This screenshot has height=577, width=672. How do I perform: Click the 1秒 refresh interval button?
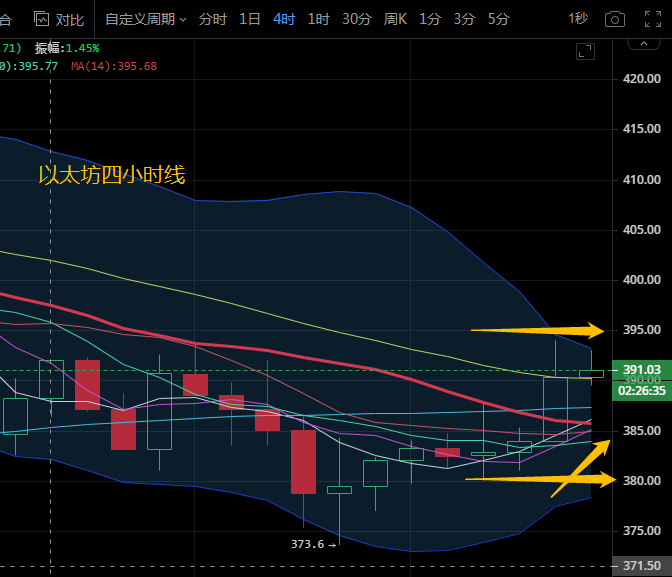coord(578,19)
